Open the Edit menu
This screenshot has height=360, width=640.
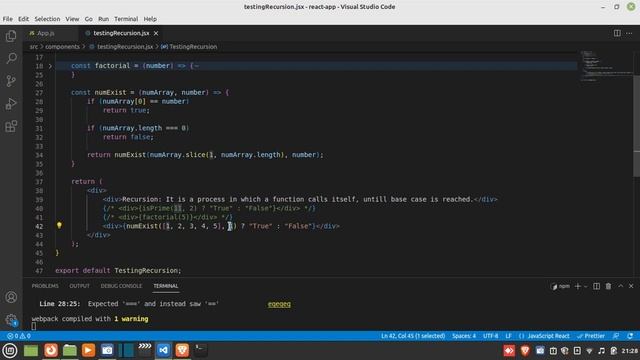point(23,19)
